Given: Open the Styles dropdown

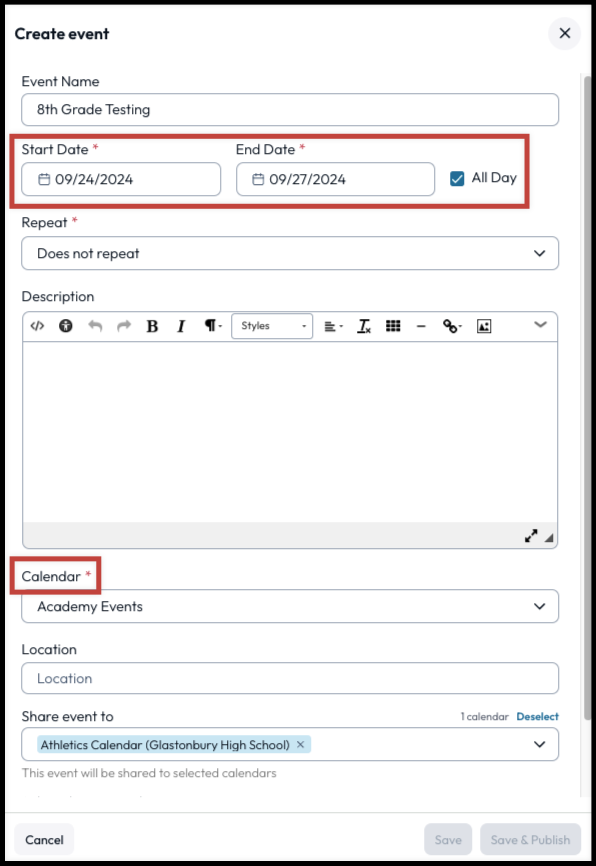Looking at the screenshot, I should (272, 326).
